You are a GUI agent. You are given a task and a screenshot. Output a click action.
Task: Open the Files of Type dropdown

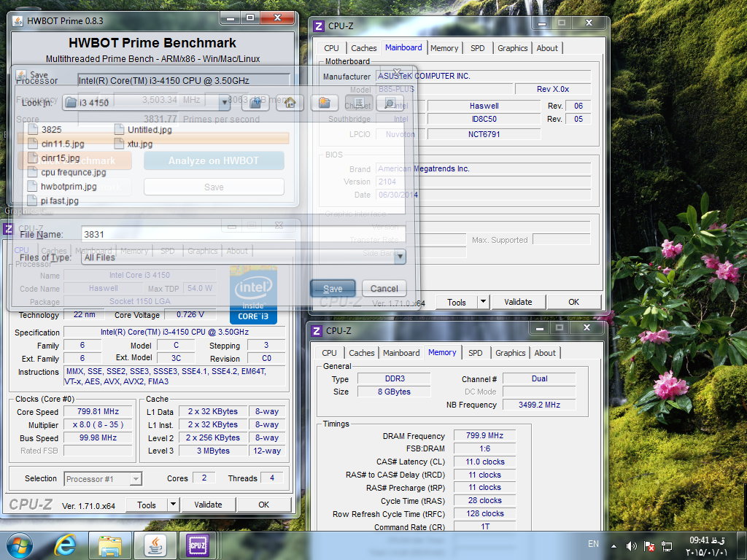[x=400, y=257]
